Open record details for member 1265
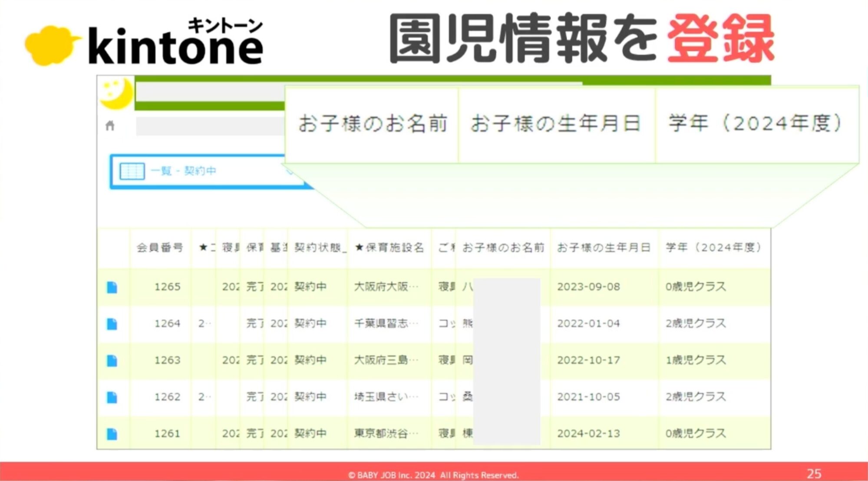This screenshot has width=868, height=481. point(112,287)
